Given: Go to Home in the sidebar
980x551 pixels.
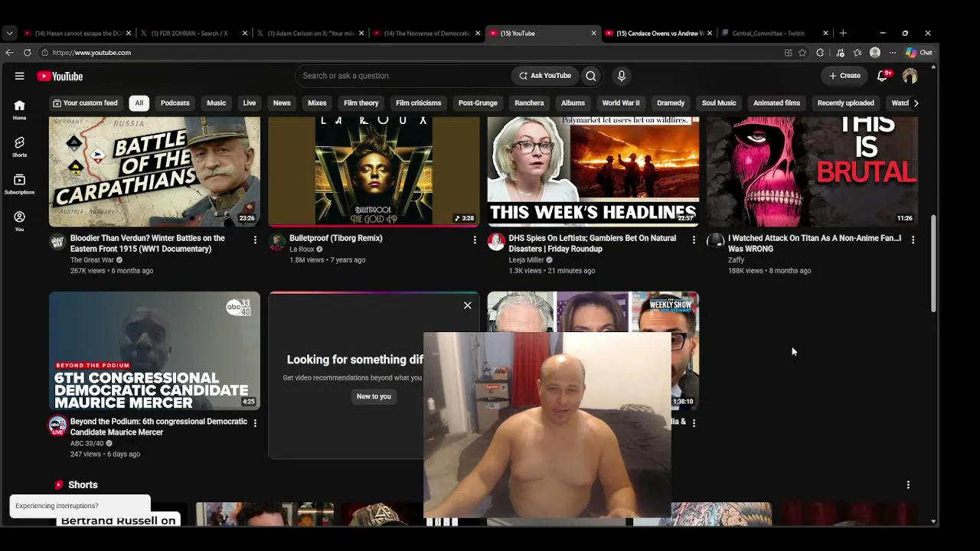Looking at the screenshot, I should (19, 109).
